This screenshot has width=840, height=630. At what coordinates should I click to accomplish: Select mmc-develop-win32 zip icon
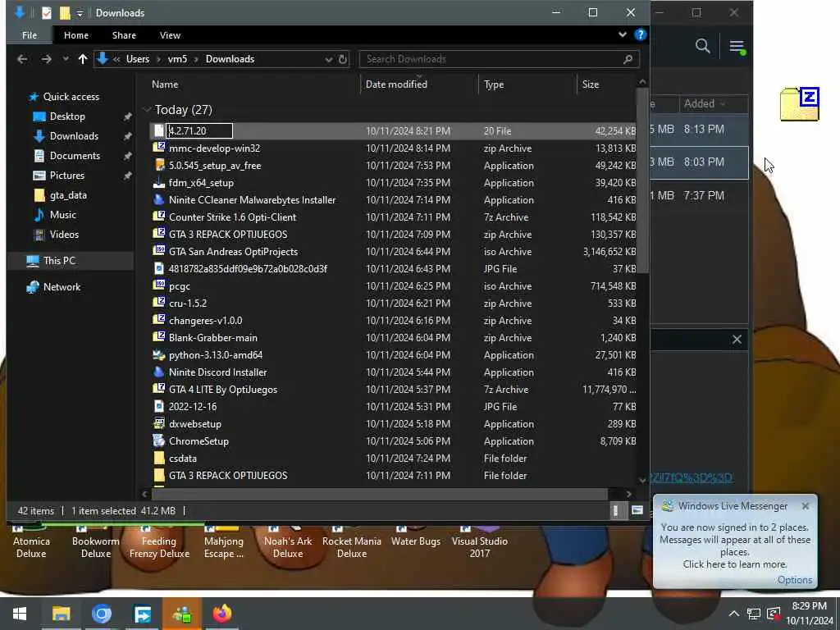[x=158, y=148]
